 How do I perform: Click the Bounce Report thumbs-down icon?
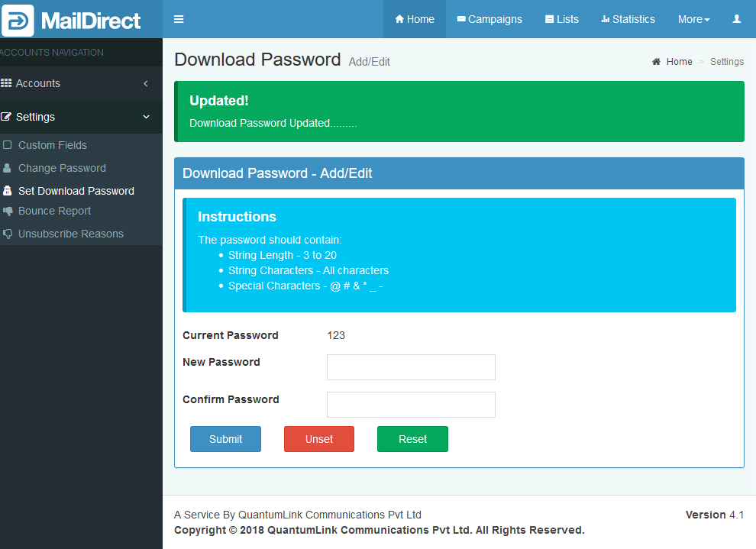[8, 211]
